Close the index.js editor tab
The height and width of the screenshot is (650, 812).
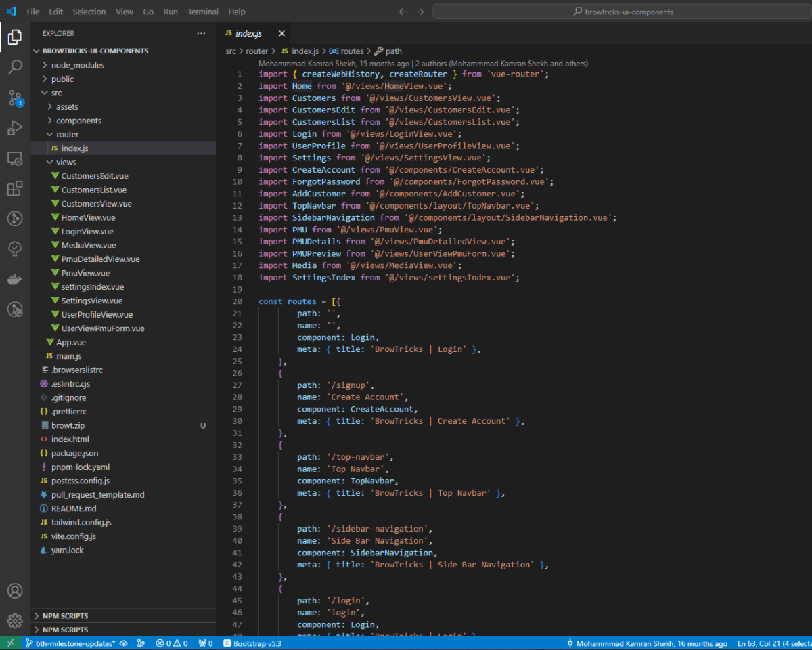pos(281,33)
